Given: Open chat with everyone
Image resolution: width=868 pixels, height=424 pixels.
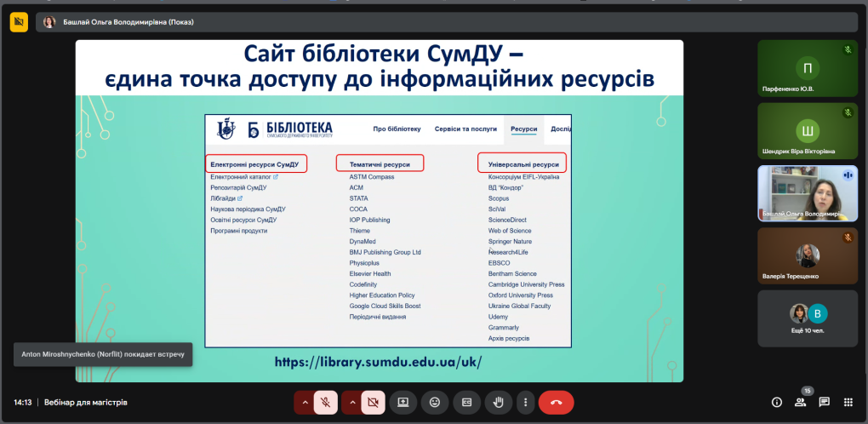Looking at the screenshot, I should 824,402.
